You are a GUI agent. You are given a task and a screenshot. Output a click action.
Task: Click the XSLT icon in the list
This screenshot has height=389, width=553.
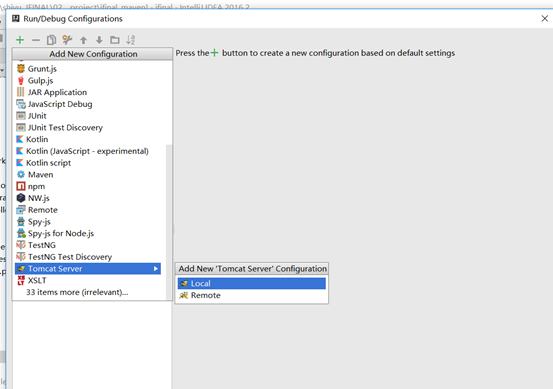21,280
